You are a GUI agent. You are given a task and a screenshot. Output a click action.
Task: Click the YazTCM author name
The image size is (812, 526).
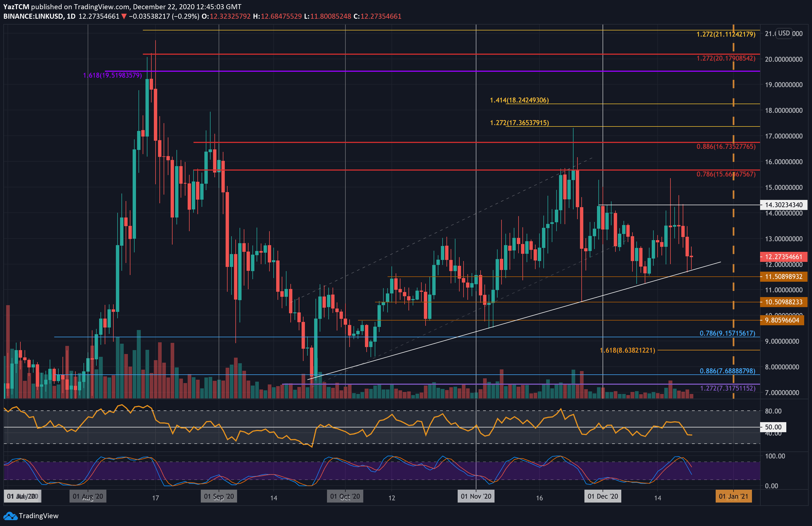pyautogui.click(x=16, y=6)
